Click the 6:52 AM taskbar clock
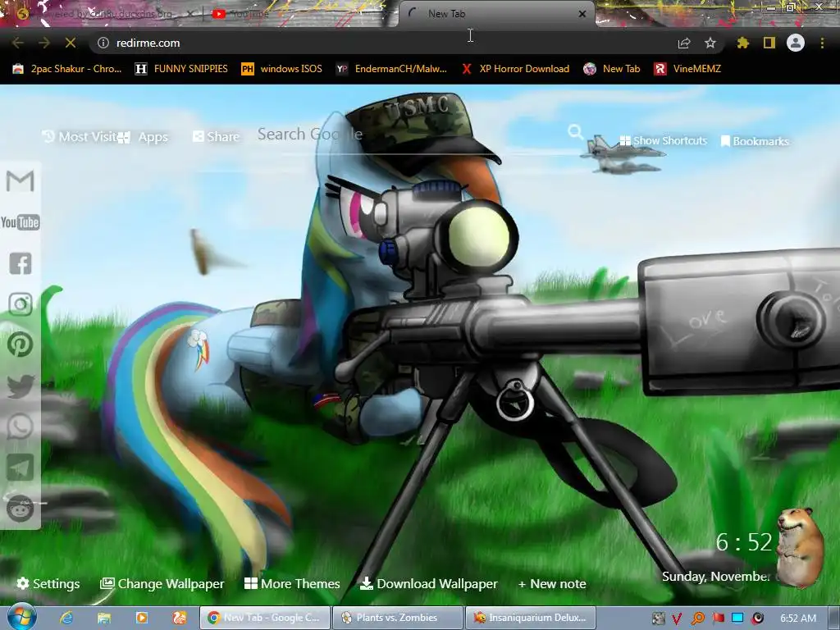Viewport: 840px width, 630px height. point(797,619)
